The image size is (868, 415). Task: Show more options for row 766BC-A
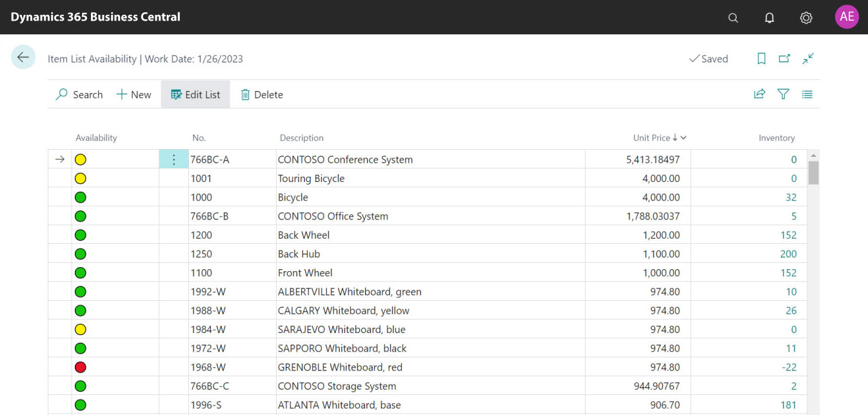pyautogui.click(x=173, y=159)
